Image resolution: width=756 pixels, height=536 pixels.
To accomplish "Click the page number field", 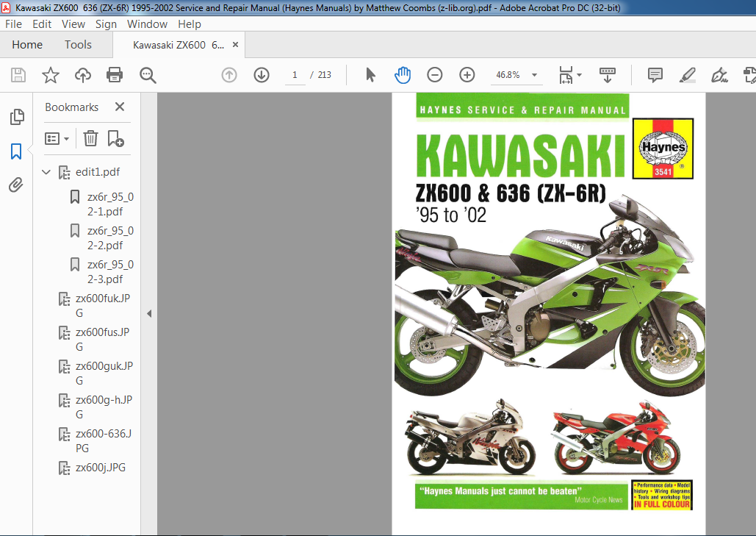I will point(295,75).
